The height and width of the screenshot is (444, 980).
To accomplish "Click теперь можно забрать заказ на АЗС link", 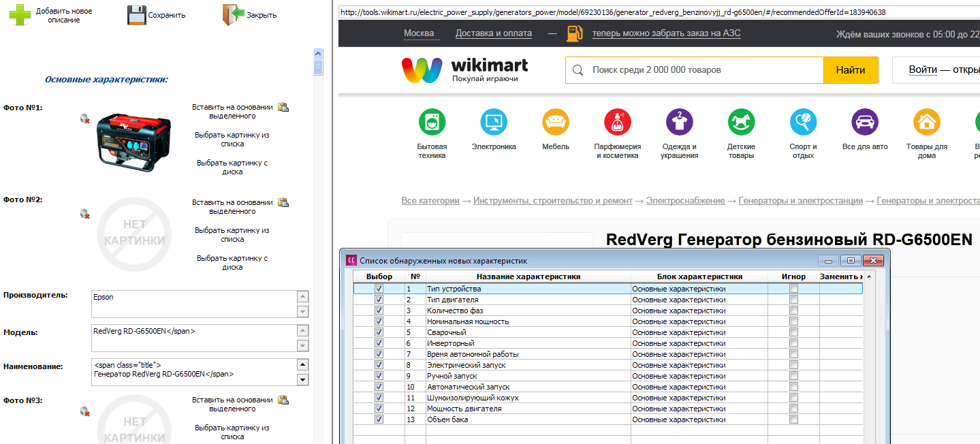I will (x=666, y=33).
